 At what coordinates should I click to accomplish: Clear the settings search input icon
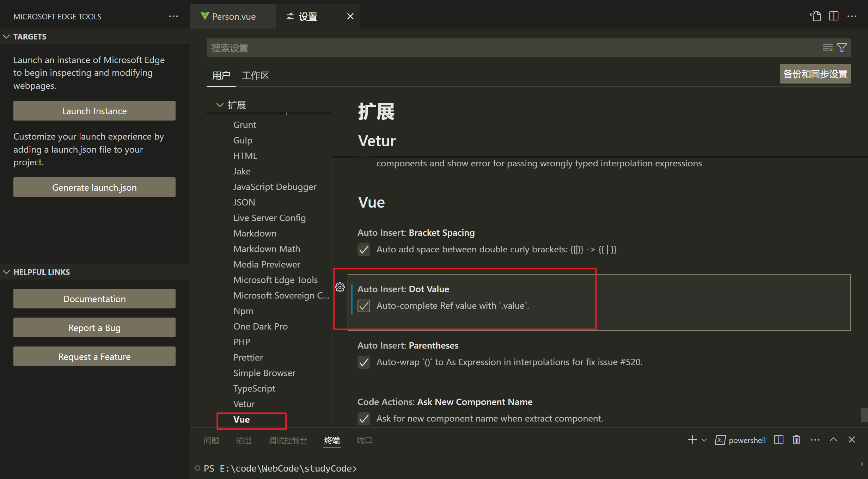click(x=827, y=48)
